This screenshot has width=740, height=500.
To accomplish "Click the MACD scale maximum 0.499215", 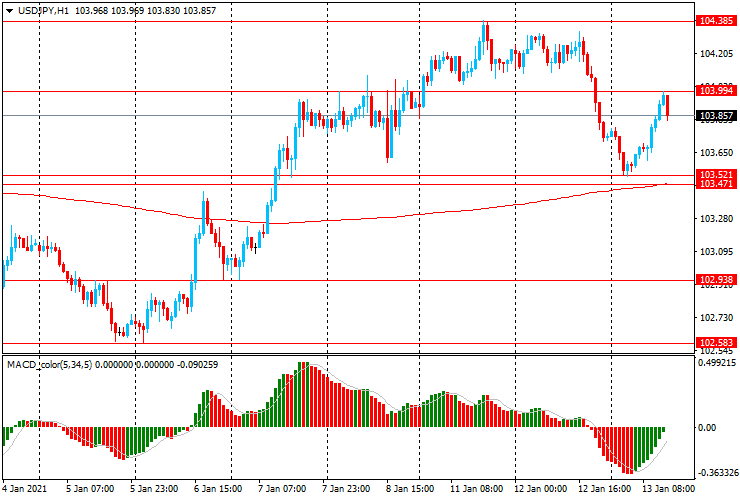I will [716, 363].
